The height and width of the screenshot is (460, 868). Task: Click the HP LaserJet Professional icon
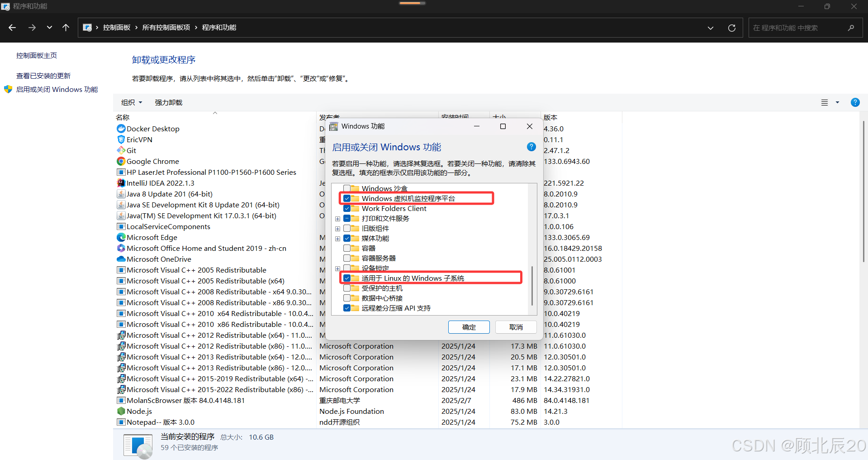click(121, 172)
